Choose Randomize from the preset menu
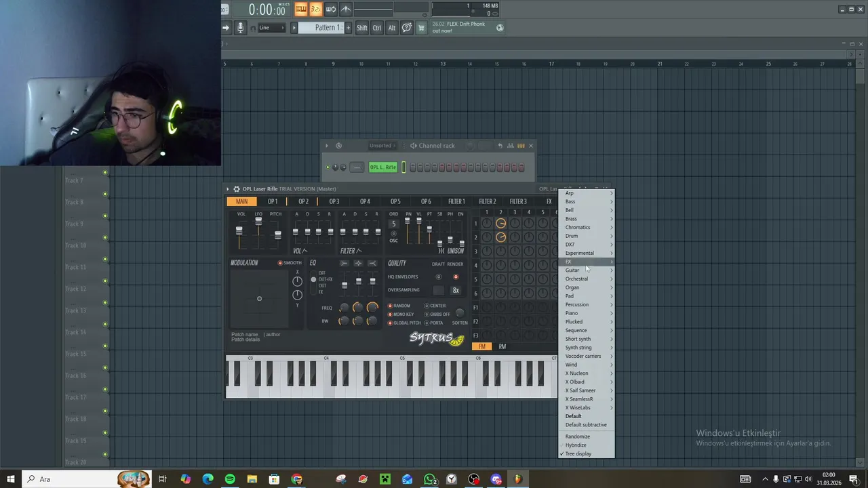Screen dimensions: 868x488 [587, 436]
